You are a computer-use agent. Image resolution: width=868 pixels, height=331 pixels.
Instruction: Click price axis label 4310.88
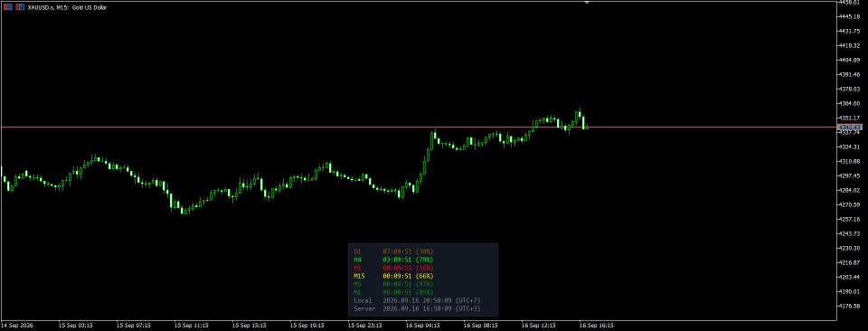click(850, 161)
